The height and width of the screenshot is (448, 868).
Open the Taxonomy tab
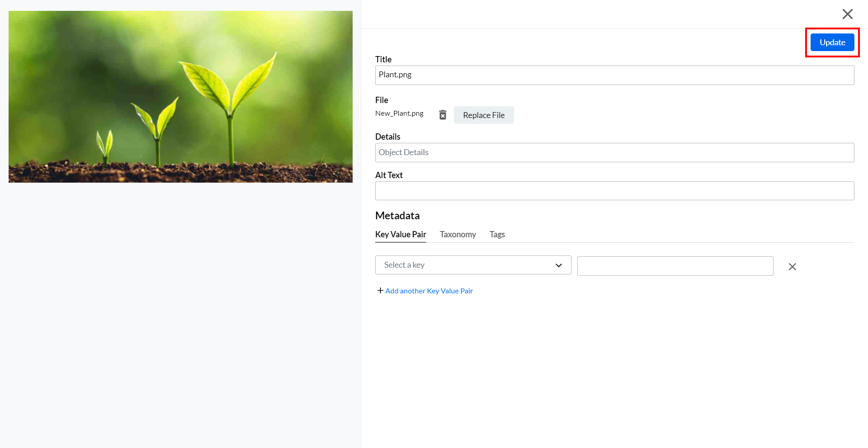pyautogui.click(x=458, y=235)
